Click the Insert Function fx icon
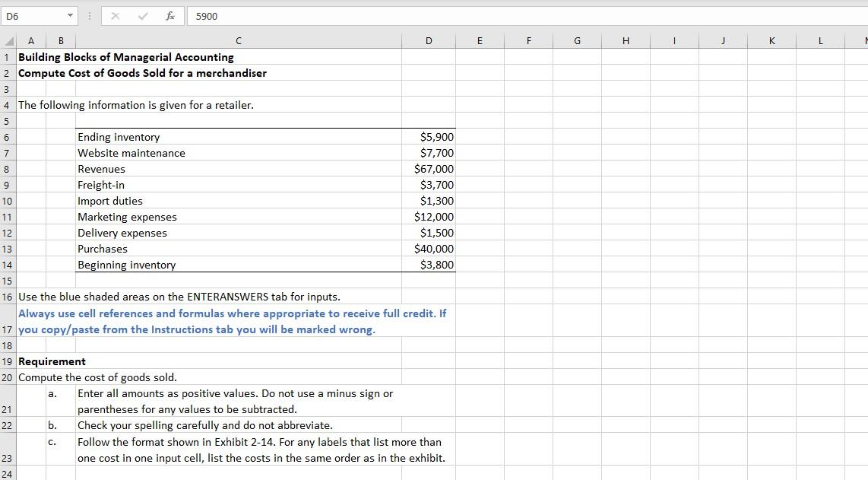This screenshot has height=480, width=868. tap(170, 16)
